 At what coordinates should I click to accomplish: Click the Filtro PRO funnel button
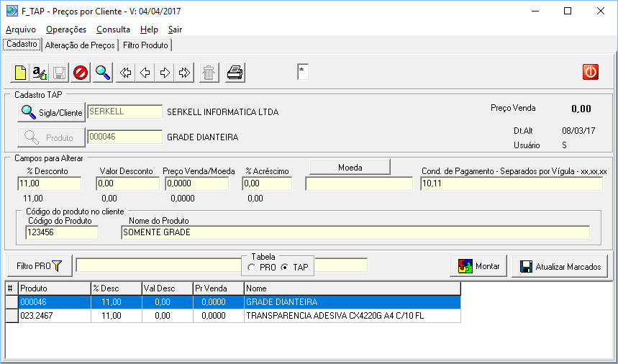click(40, 266)
